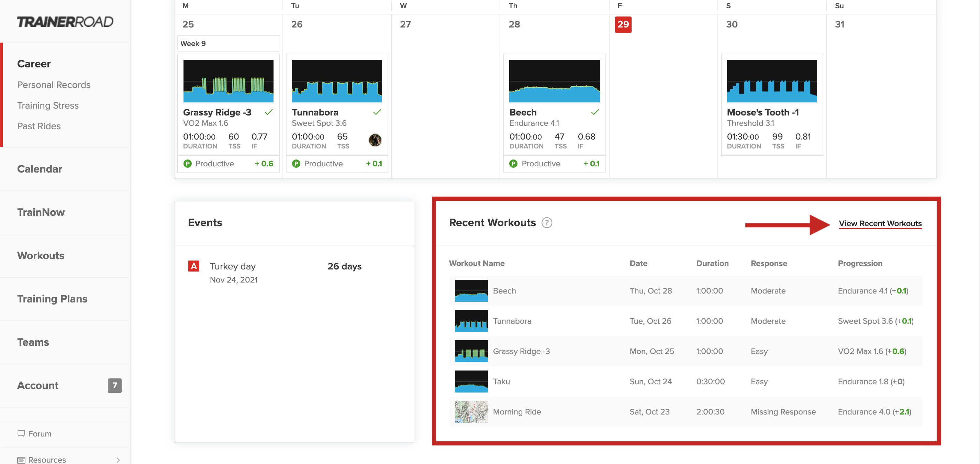Open the Workouts section
Screen dimensions: 980x464
tap(41, 255)
